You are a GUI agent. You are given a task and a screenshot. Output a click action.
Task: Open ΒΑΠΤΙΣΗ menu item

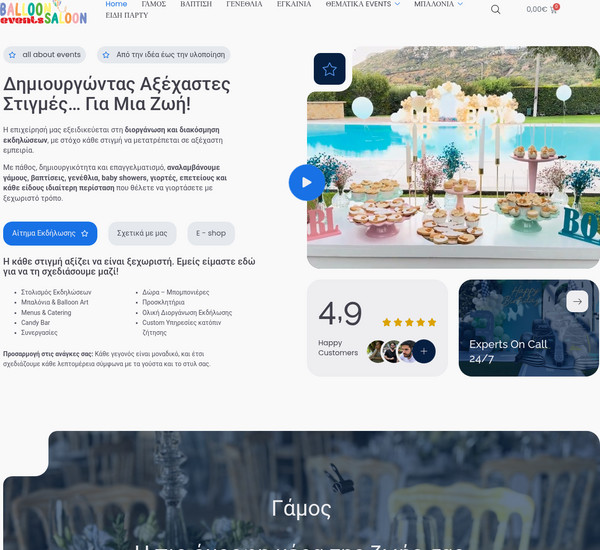coord(196,4)
